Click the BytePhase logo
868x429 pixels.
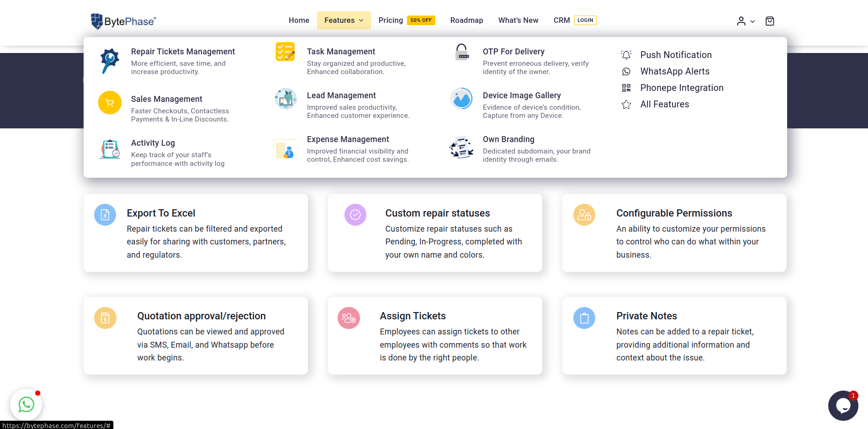pos(123,21)
